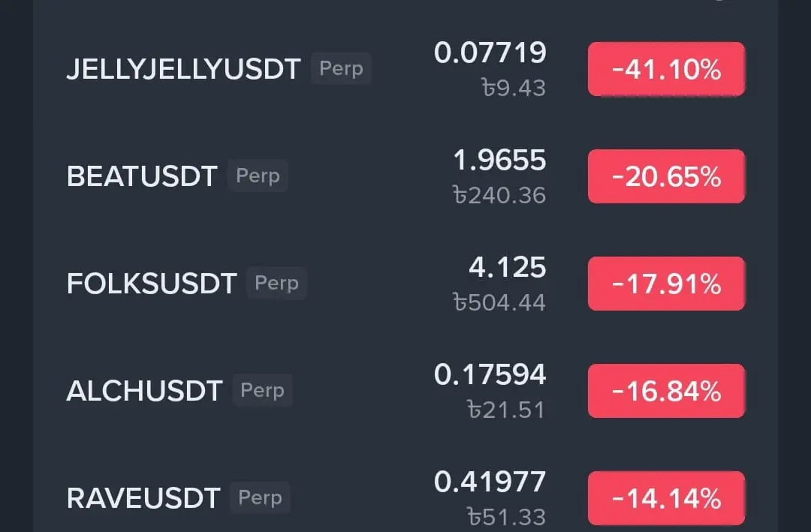Click the Perp tag beside JELLYJELLYUSDT

[341, 68]
